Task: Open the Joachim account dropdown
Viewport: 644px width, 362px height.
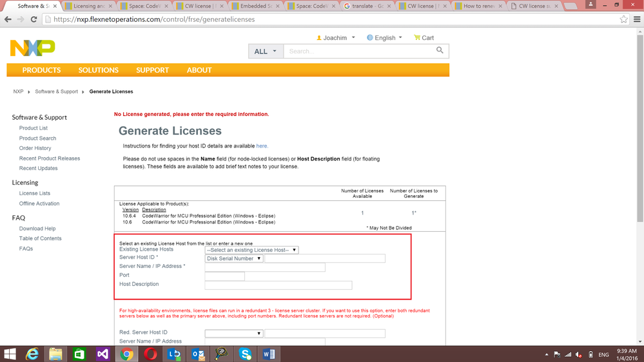Action: coord(336,38)
